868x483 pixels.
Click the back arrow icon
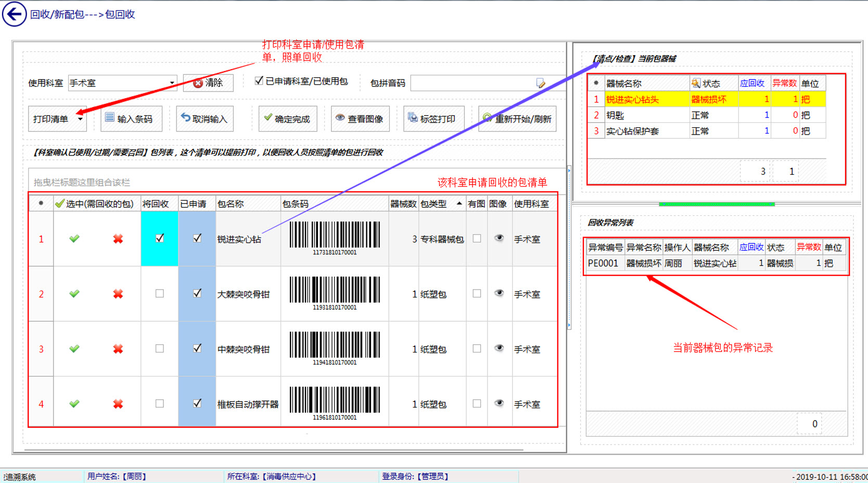pyautogui.click(x=14, y=14)
